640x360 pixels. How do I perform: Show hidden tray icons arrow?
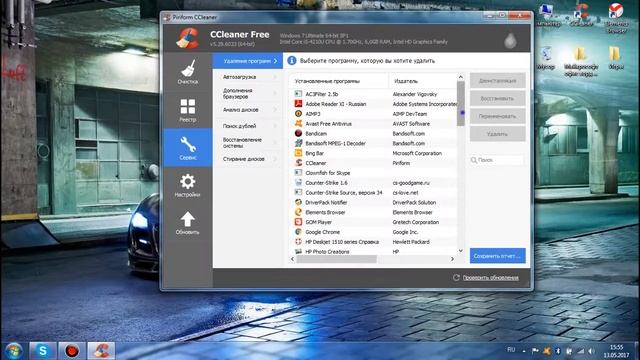pyautogui.click(x=524, y=351)
